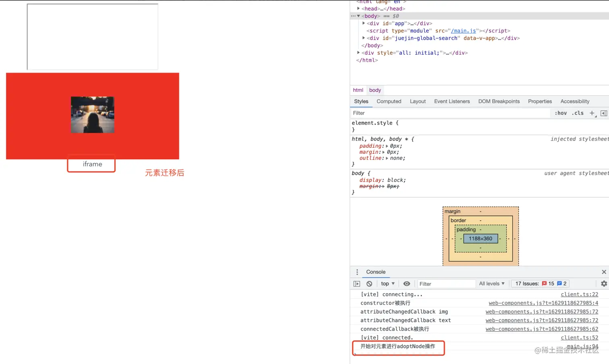Create a live expression with the eye icon
Image resolution: width=609 pixels, height=364 pixels.
[x=407, y=284]
